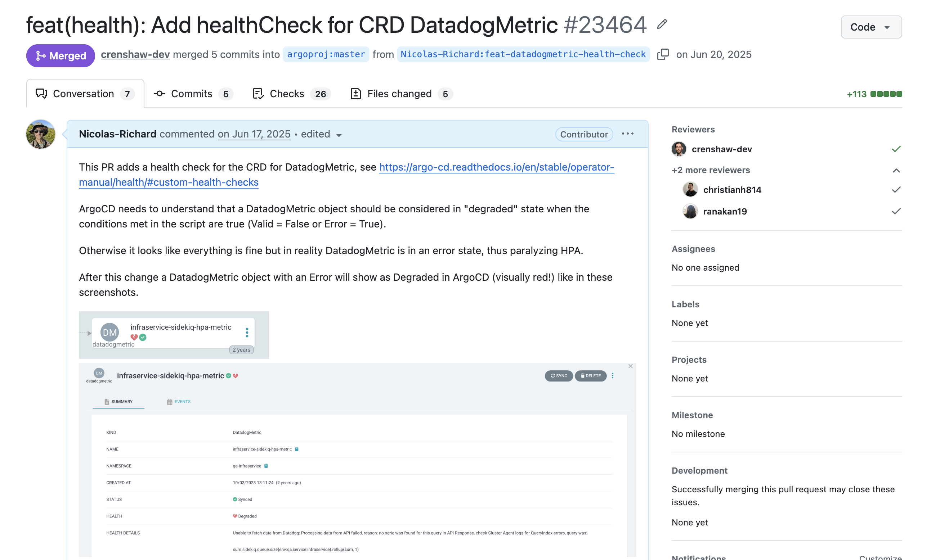940x560 pixels.
Task: Collapse the +2 more reviewers chevron
Action: coord(896,171)
